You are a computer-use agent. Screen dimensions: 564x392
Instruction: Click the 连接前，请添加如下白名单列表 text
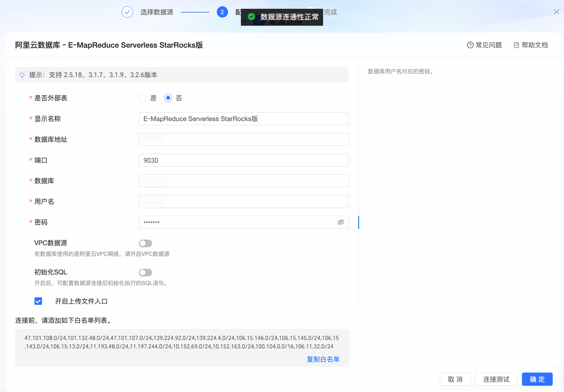(63, 320)
